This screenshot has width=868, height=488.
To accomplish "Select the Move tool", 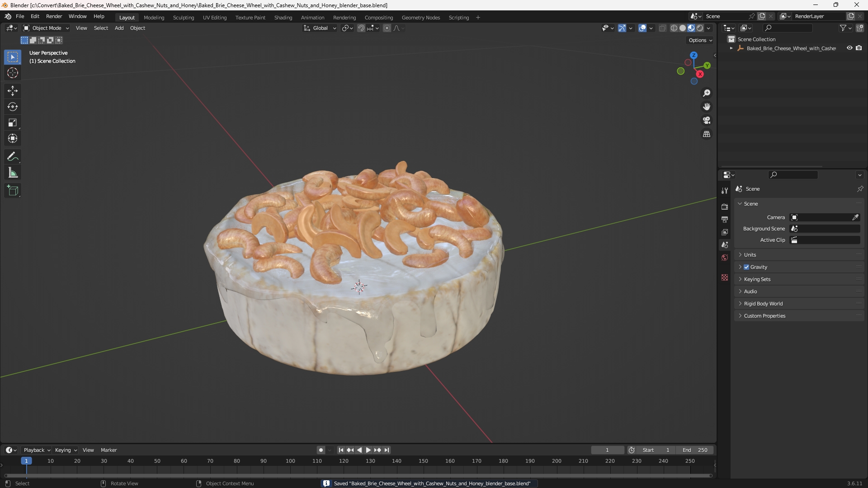I will (13, 91).
